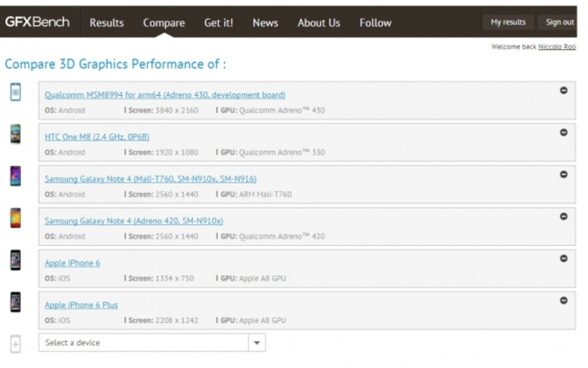Click the GPU: Qualcomm Adreno 430 text
The image size is (588, 368).
point(271,111)
